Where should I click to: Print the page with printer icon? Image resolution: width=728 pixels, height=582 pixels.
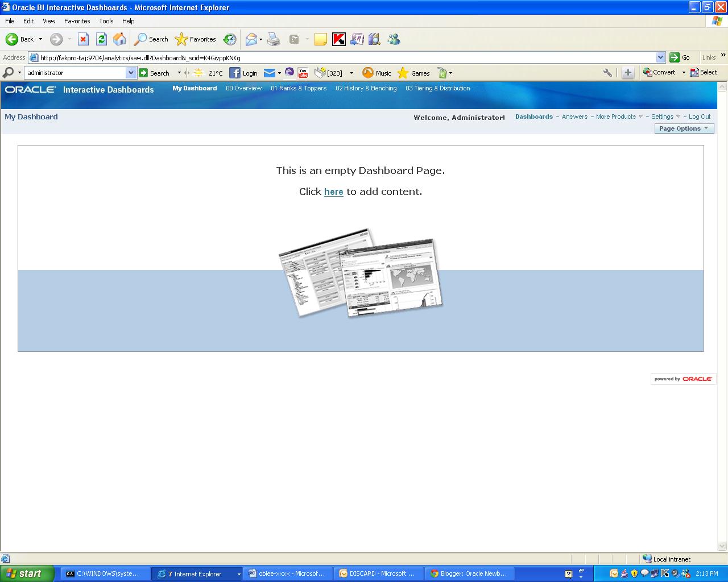[x=274, y=39]
